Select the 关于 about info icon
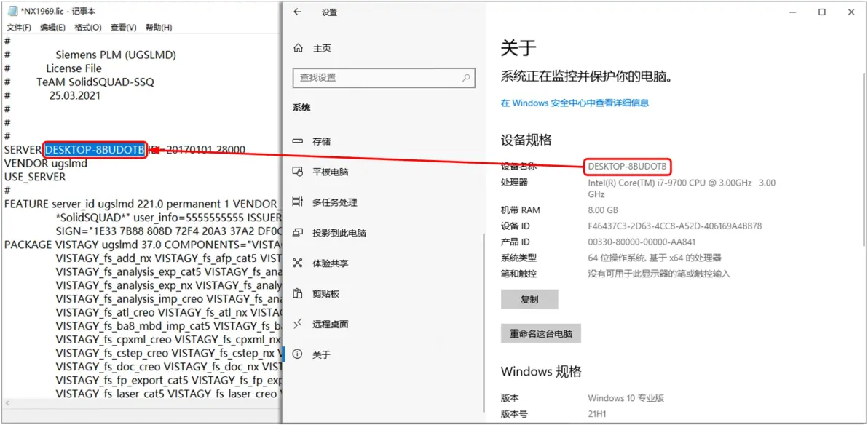Screen dimensions: 868x425 click(298, 354)
